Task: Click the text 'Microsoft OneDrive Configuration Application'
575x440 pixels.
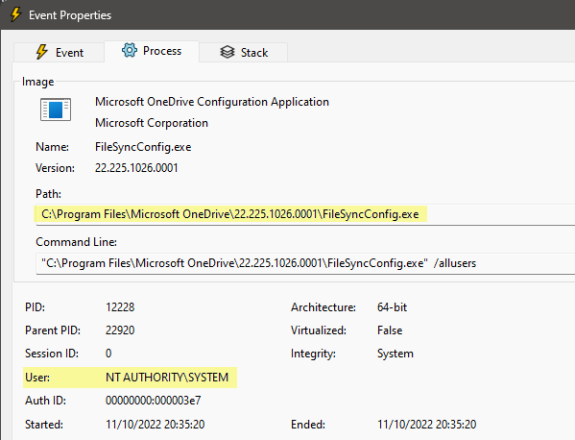Action: click(212, 102)
